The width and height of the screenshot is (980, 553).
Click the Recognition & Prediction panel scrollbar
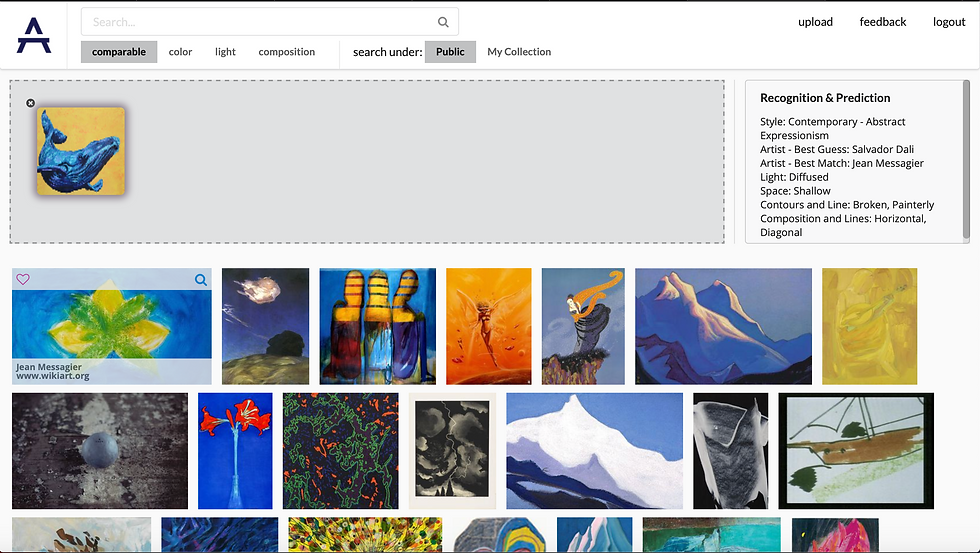tap(966, 159)
